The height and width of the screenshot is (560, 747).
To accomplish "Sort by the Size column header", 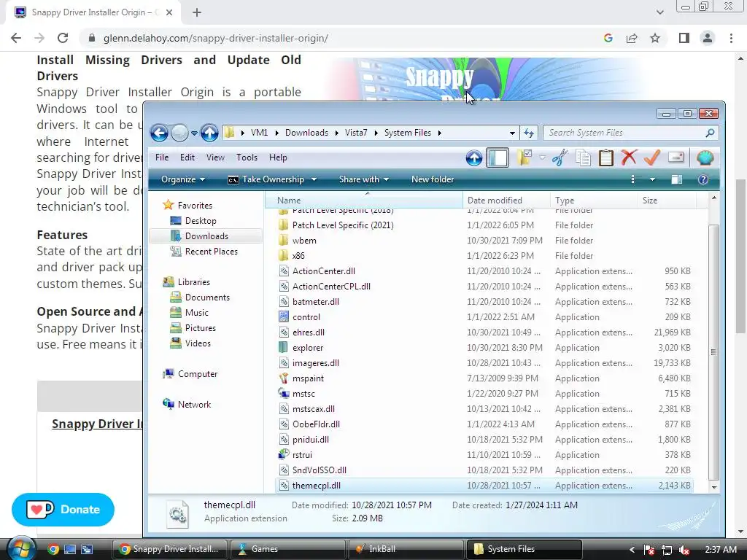I will click(666, 201).
